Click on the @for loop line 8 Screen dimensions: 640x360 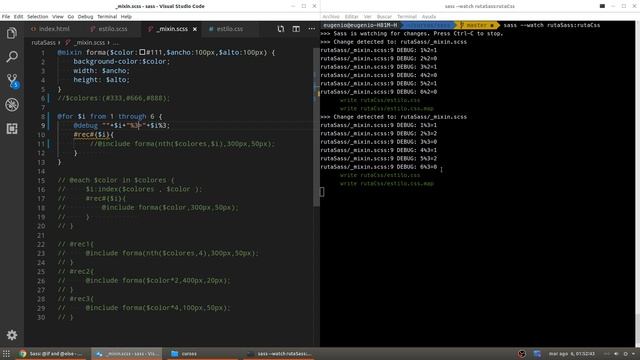(109, 116)
